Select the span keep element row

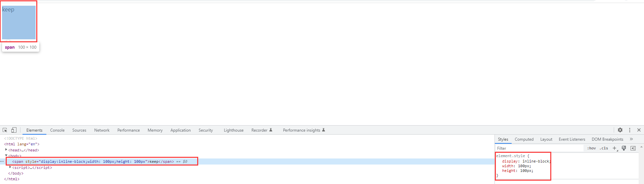(x=247, y=162)
